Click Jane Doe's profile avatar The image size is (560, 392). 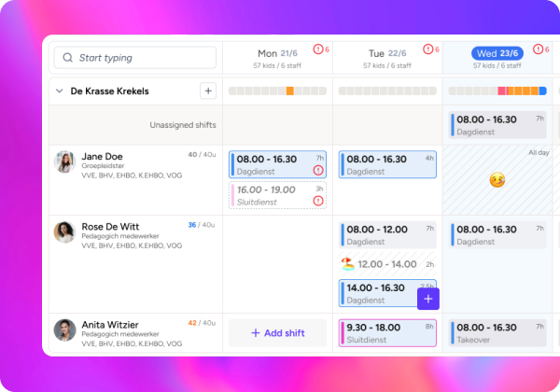point(64,161)
